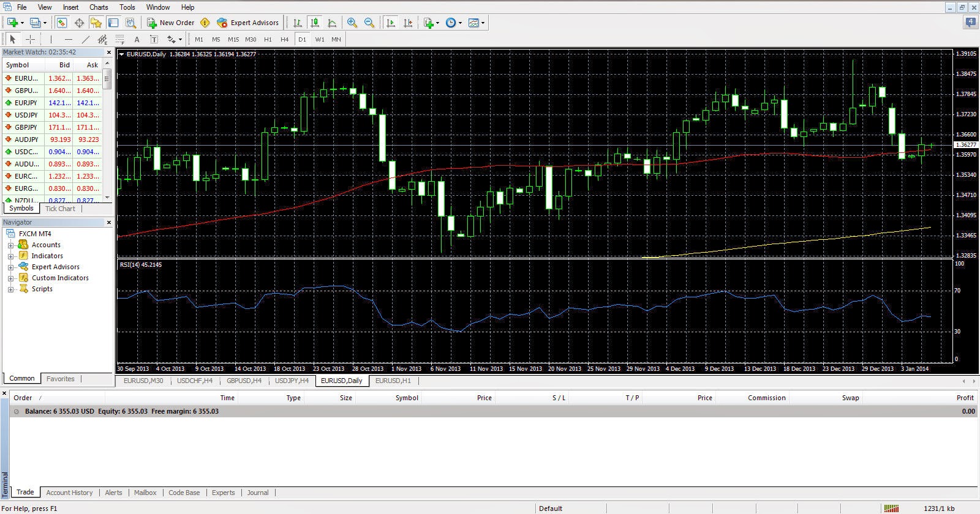Click the Indicators icon in Navigator
This screenshot has height=514, width=980.
pyautogui.click(x=23, y=256)
